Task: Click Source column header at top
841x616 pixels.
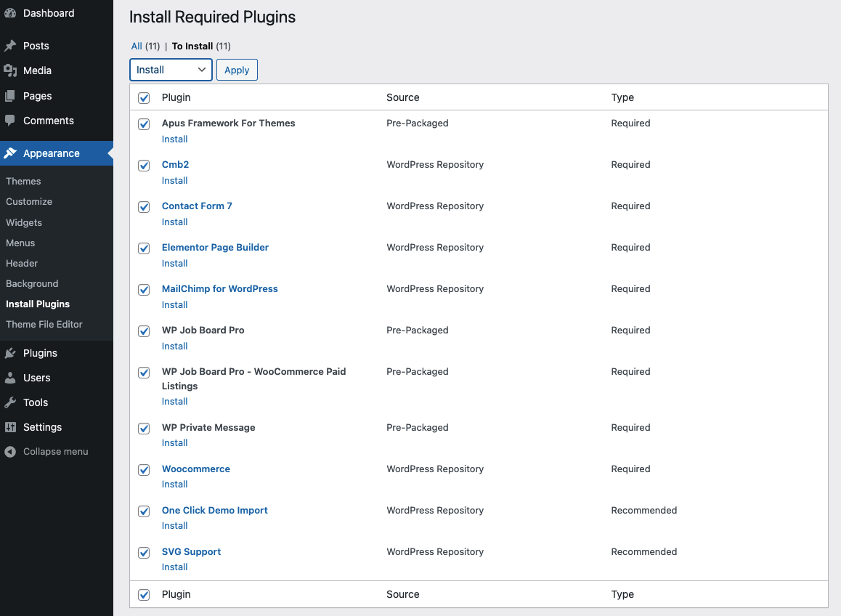Action: [403, 97]
